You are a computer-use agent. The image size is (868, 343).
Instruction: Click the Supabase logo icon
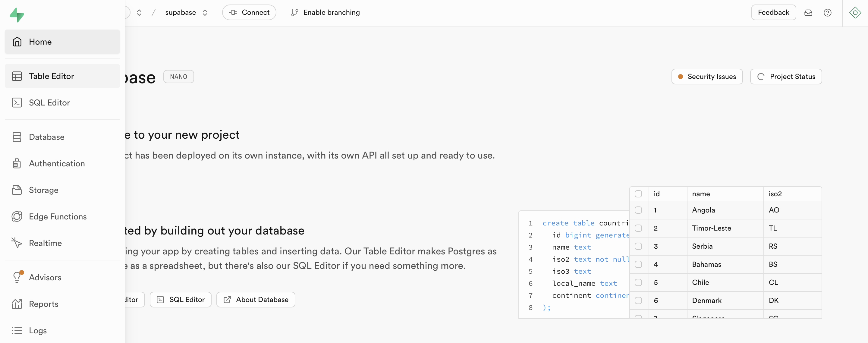17,15
